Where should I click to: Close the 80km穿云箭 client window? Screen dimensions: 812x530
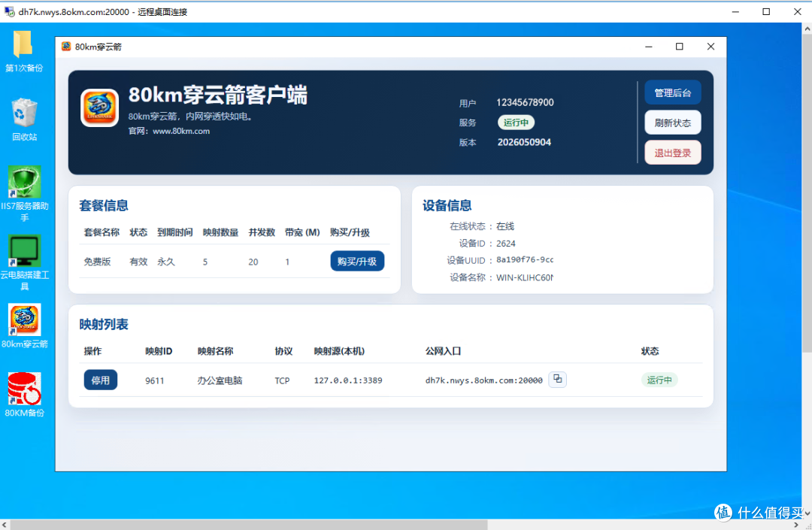pos(710,47)
